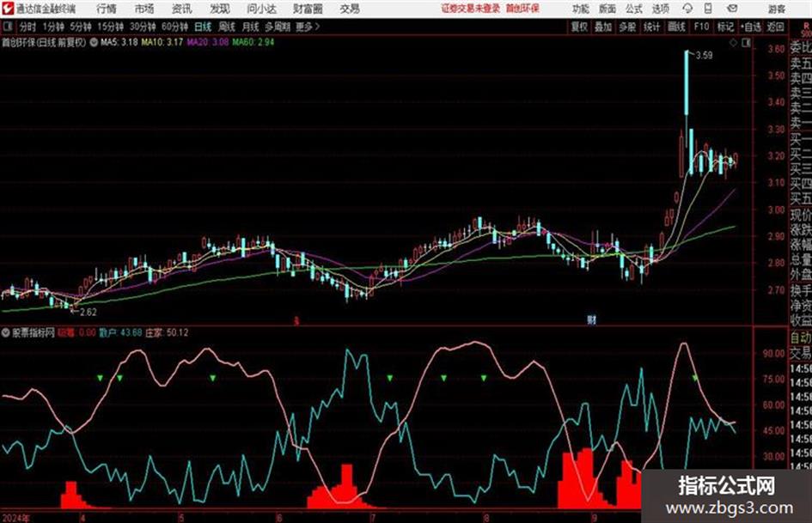Image resolution: width=812 pixels, height=523 pixels.
Task: Click the 统计 statistics toolbar button
Action: point(652,27)
